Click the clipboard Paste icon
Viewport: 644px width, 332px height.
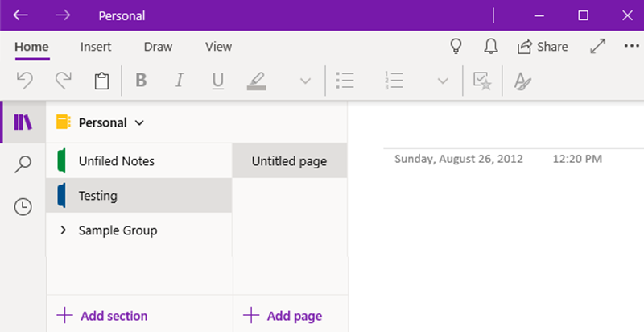[102, 81]
